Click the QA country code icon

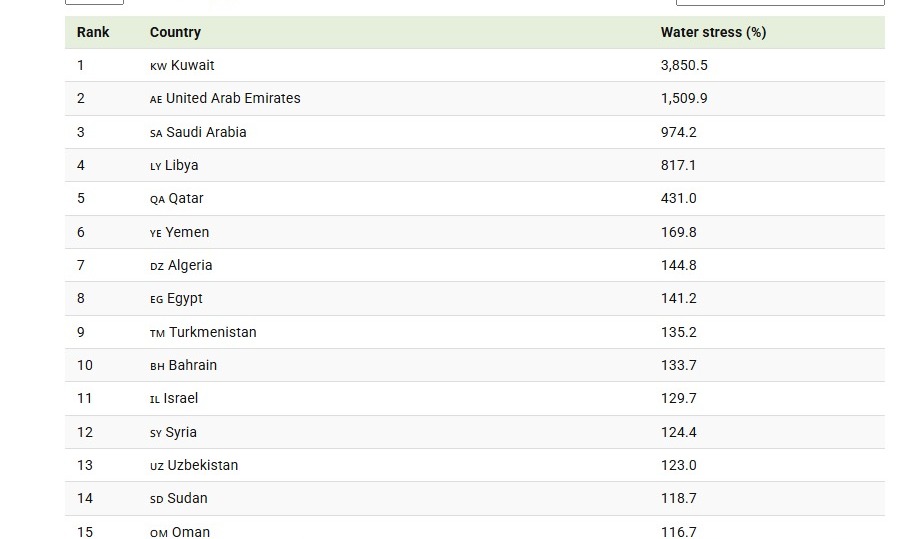pos(157,199)
